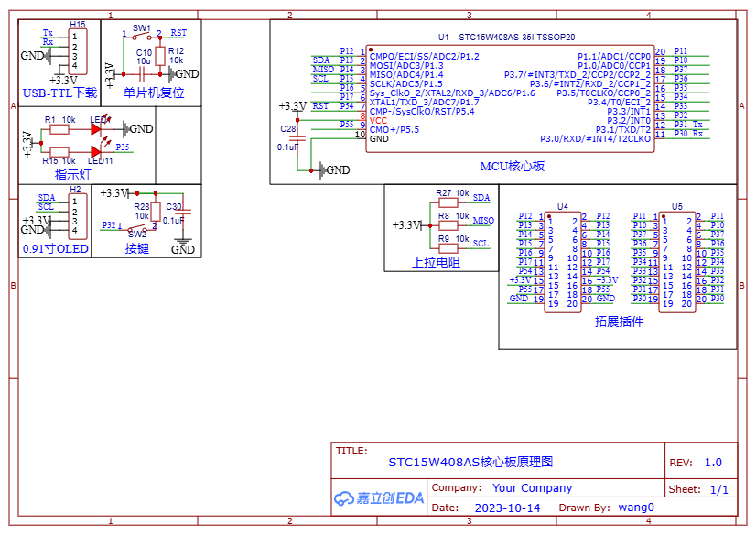This screenshot has height=535, width=756.
Task: Click the Tx net label at H15
Action: [x=48, y=33]
